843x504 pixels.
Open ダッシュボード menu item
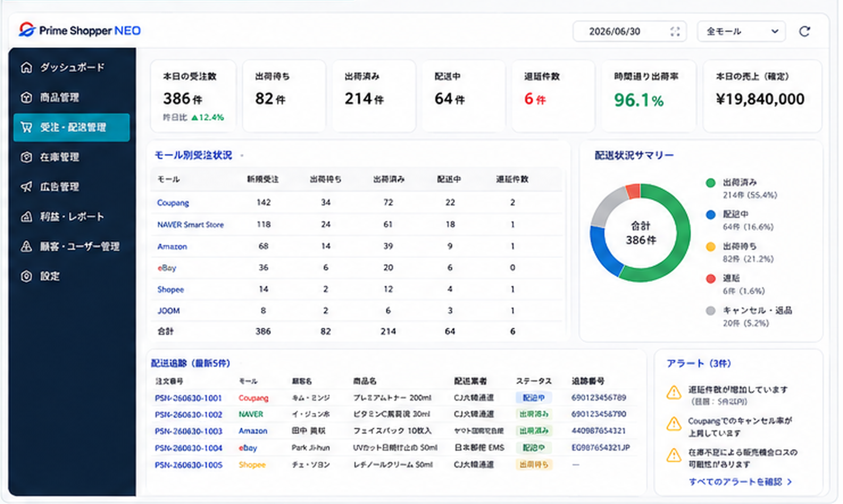72,68
